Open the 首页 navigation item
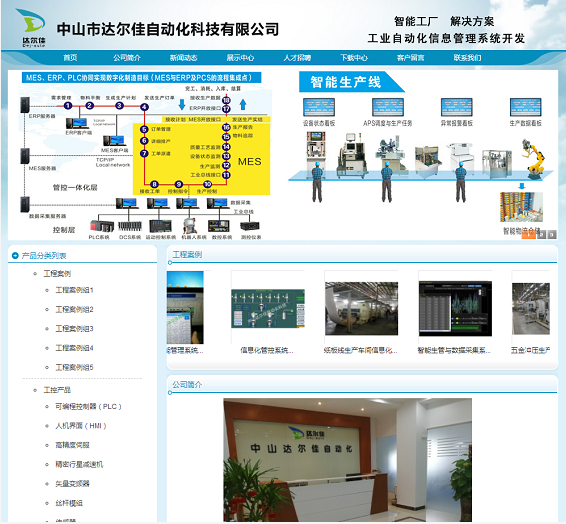The height and width of the screenshot is (524, 566). (x=70, y=58)
